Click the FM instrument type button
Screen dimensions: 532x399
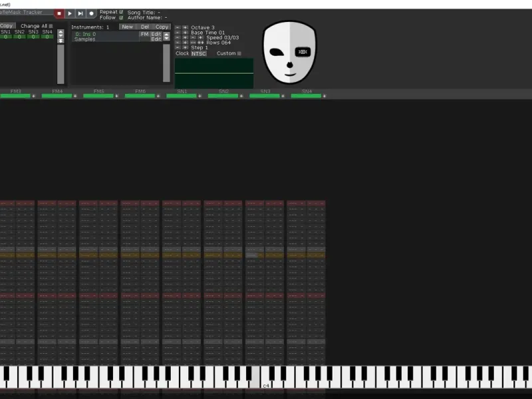point(144,35)
